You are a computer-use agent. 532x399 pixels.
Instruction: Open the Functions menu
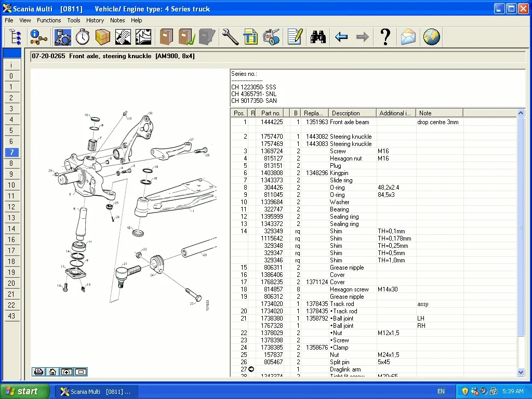point(49,20)
